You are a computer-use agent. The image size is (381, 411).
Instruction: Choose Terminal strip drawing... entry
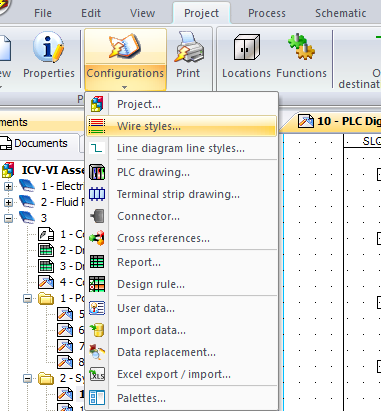182,194
